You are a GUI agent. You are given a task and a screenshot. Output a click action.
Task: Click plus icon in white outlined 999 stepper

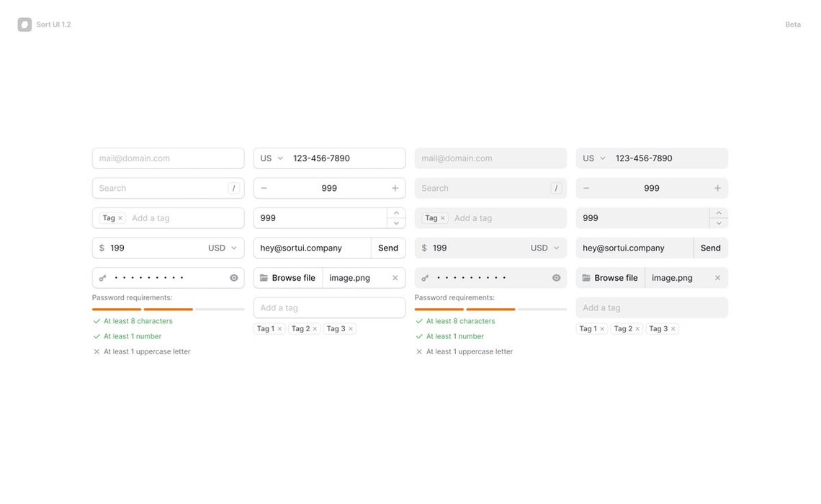(395, 188)
